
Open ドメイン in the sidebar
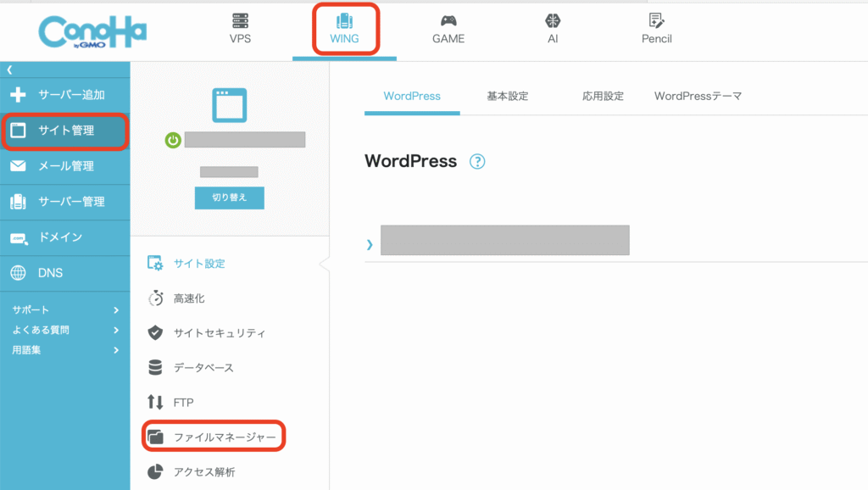point(65,237)
